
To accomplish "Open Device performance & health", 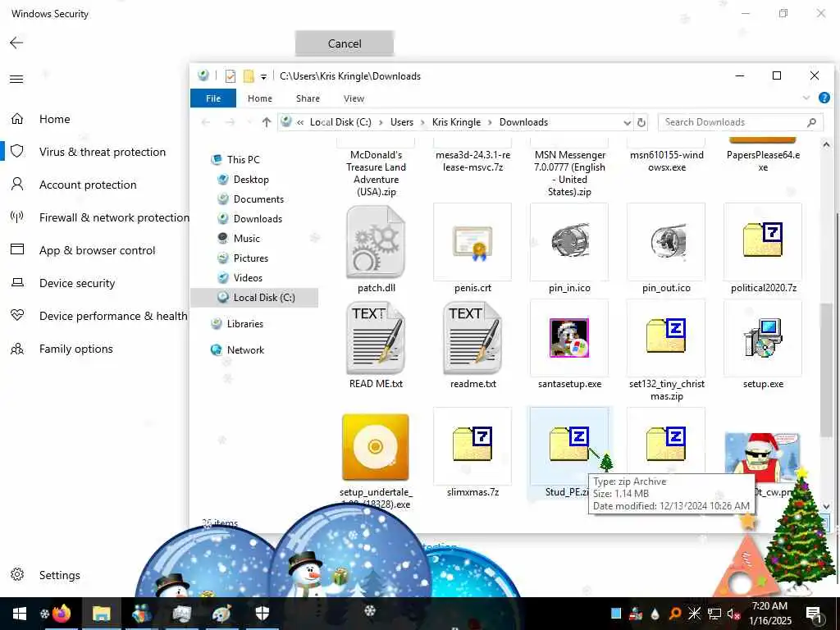I will pyautogui.click(x=113, y=316).
